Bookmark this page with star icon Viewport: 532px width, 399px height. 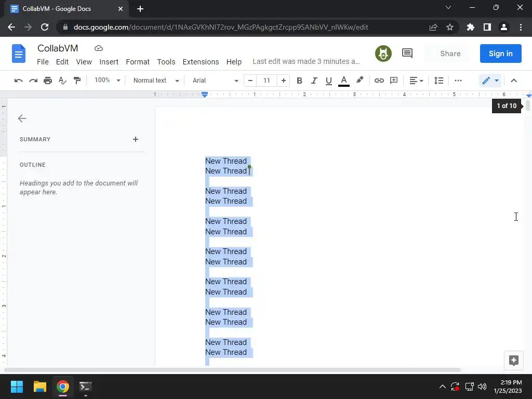pos(450,27)
